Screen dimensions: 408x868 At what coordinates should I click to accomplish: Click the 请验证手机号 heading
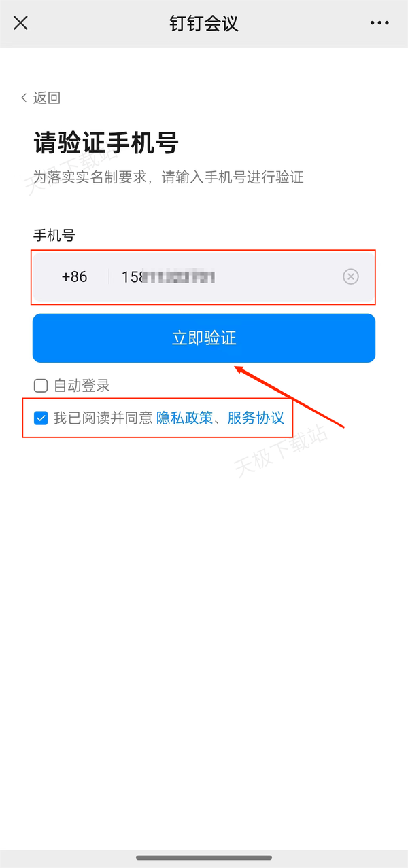click(x=106, y=143)
